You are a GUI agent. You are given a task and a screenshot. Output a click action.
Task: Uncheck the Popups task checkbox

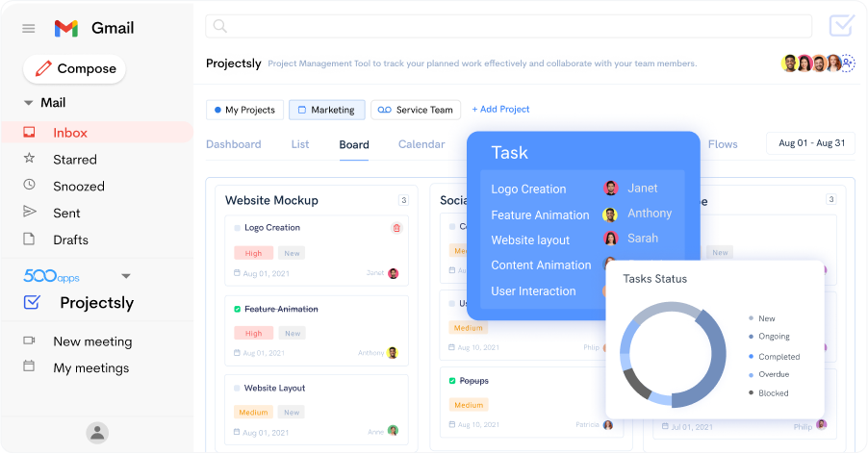pyautogui.click(x=452, y=381)
